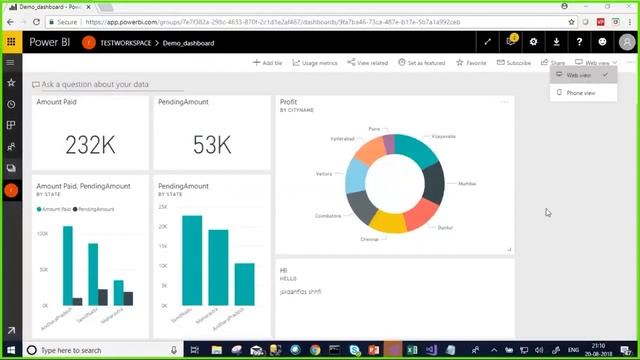
Task: Click the Power BI logo text
Action: [x=50, y=42]
